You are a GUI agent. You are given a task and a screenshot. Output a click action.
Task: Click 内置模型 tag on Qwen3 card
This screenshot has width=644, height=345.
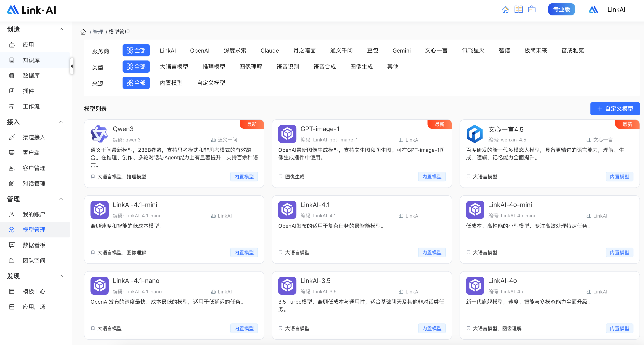tap(244, 177)
